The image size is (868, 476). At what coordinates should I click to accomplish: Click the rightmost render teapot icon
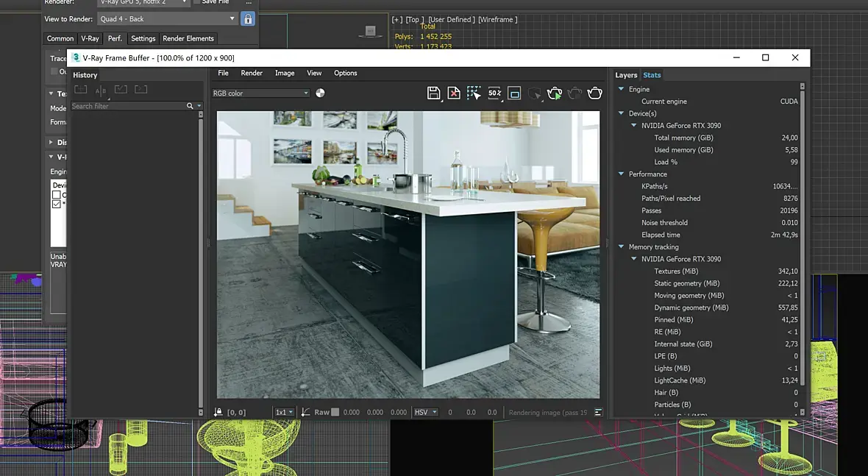[594, 93]
